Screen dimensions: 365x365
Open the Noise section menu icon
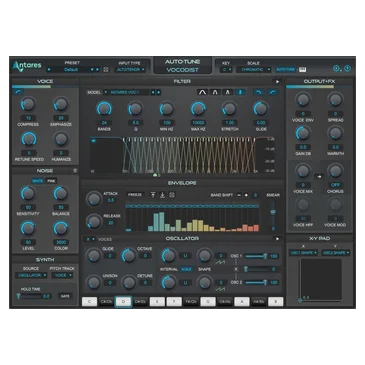coord(75,170)
